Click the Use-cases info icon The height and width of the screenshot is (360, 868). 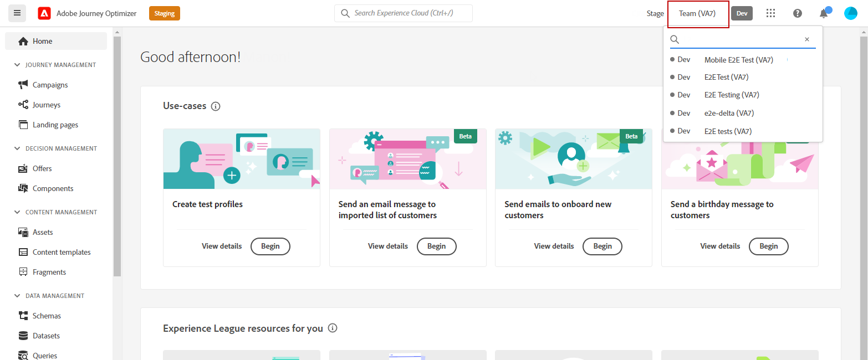[x=216, y=106]
